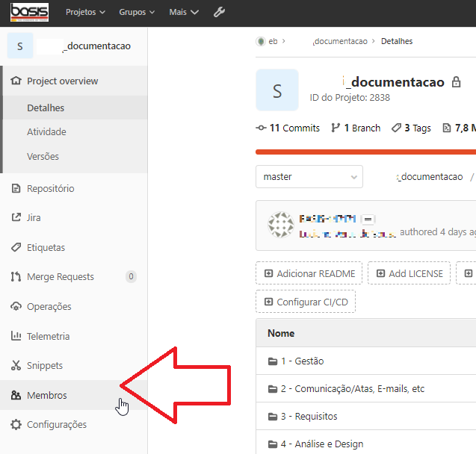Go to Etiquetas in the sidebar

click(x=46, y=247)
